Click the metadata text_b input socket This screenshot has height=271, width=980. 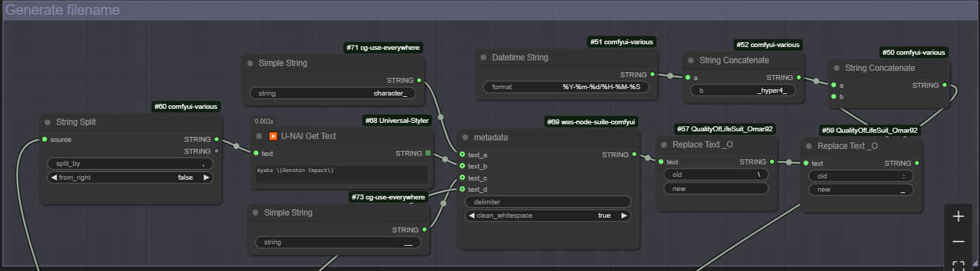point(462,166)
